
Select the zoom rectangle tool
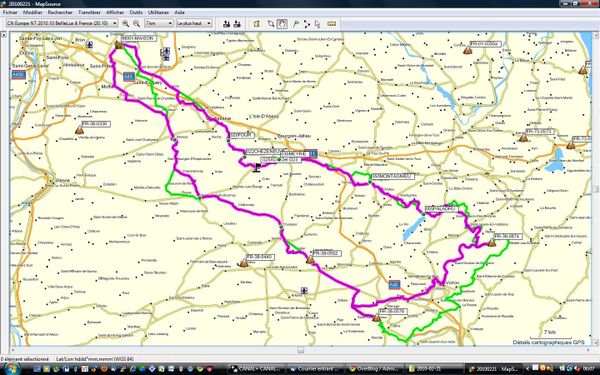271,24
